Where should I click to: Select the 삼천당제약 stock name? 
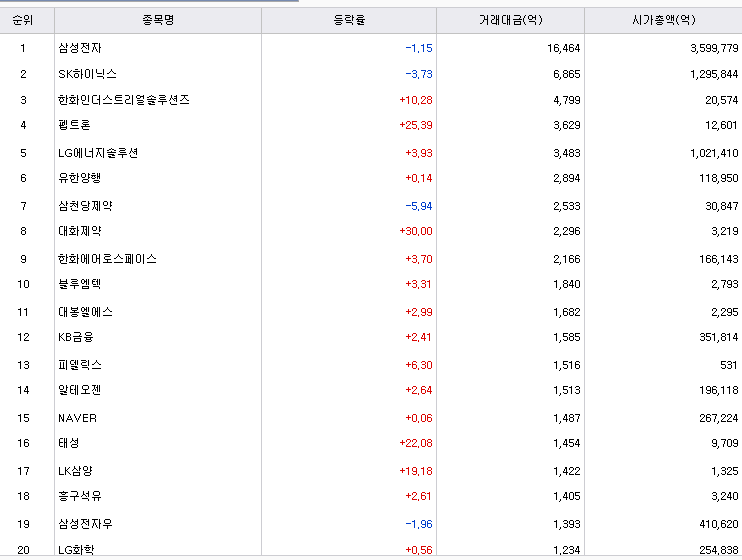coord(85,206)
